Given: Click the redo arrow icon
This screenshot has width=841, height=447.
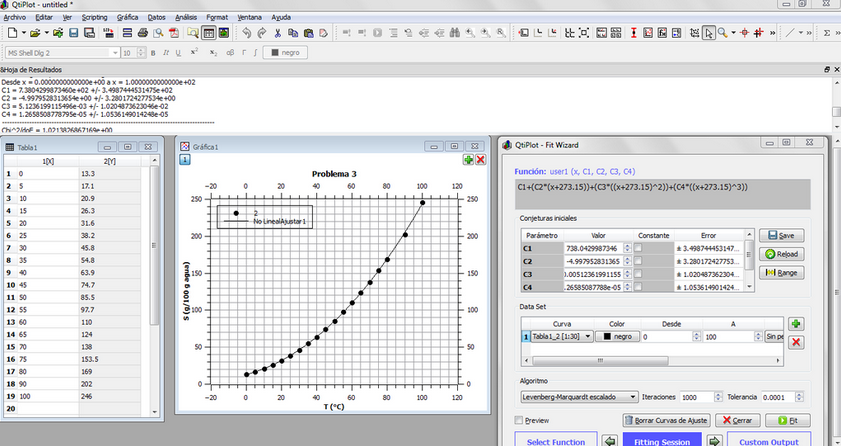Looking at the screenshot, I should click(262, 33).
